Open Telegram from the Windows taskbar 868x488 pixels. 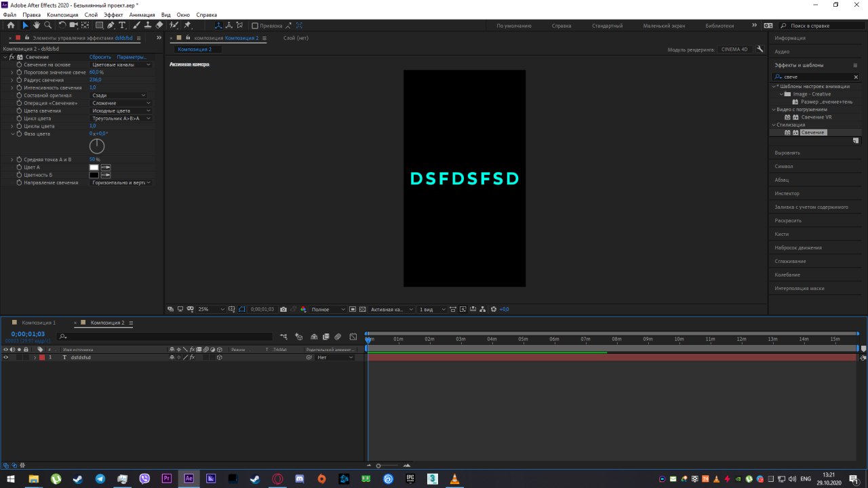pyautogui.click(x=100, y=479)
